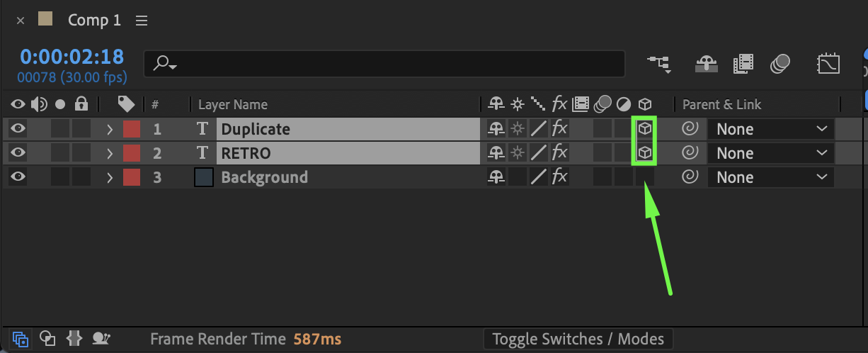Viewport: 868px width, 353px height.
Task: Expand the RETRO layer properties
Action: (x=110, y=153)
